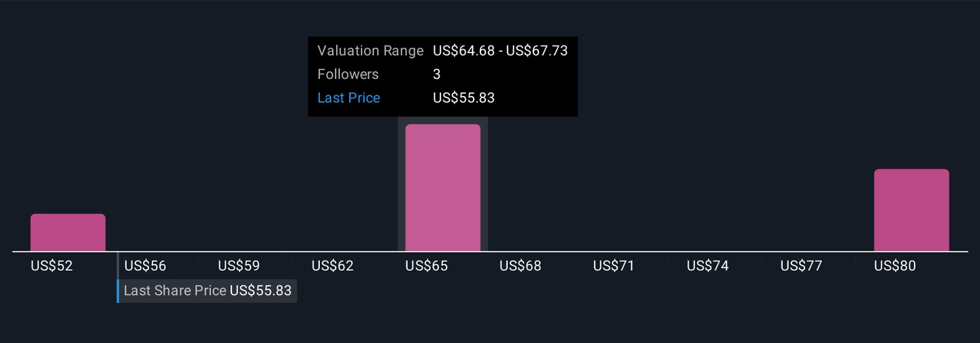Click the followers count 3 in tooltip
The width and height of the screenshot is (980, 343).
(437, 74)
